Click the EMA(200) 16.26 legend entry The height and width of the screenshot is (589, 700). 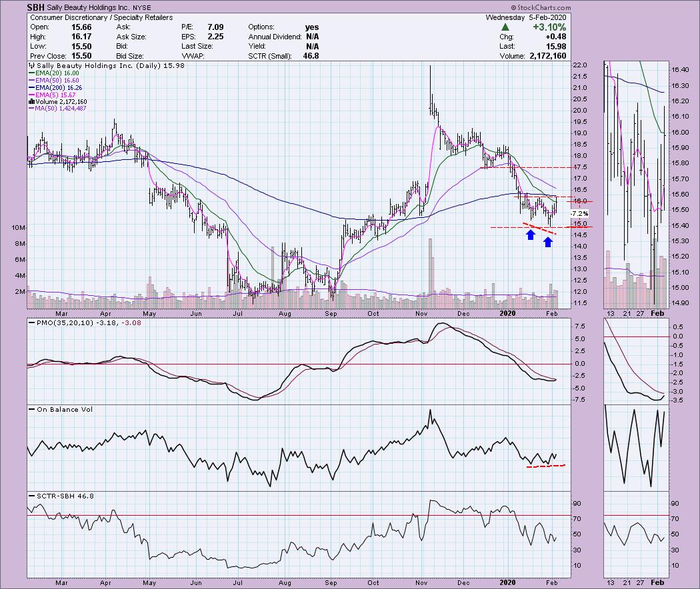pos(55,88)
